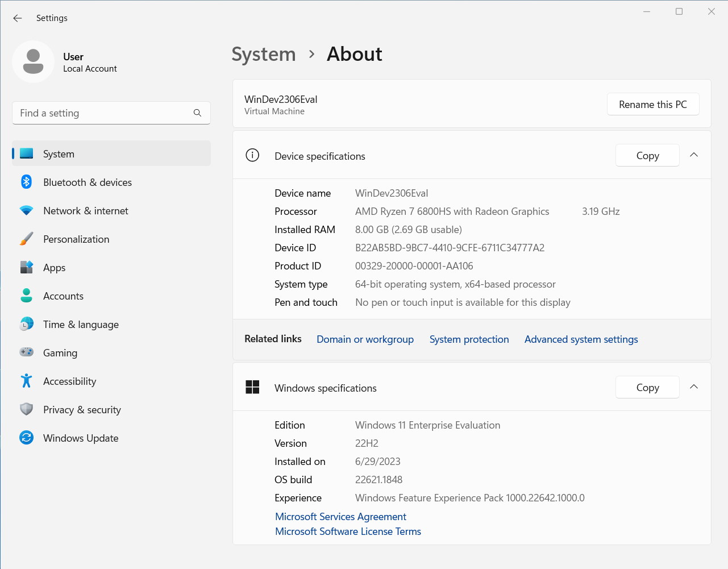Click the search magnifier icon
Screen dimensions: 728x569
pyautogui.click(x=197, y=113)
